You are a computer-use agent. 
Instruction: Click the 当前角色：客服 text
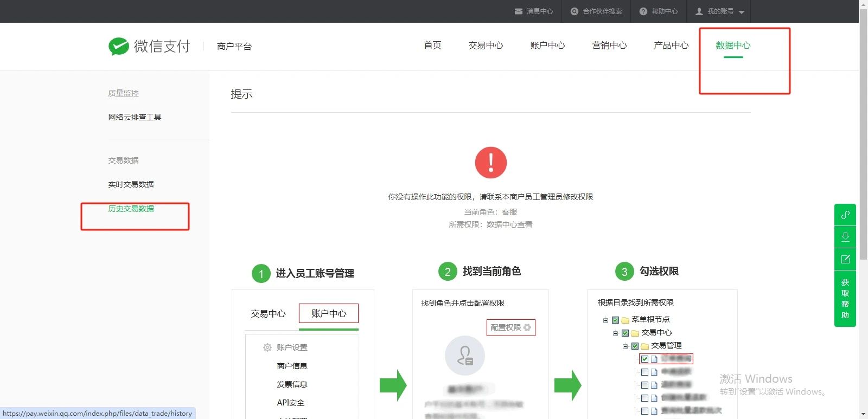pyautogui.click(x=491, y=212)
